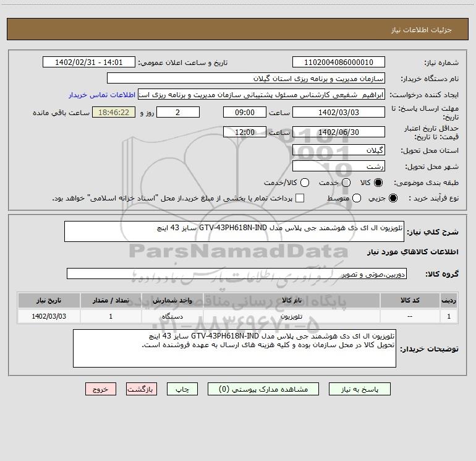Click the response deadline date 1402/03/03 field
The height and width of the screenshot is (461, 476).
[x=339, y=113]
